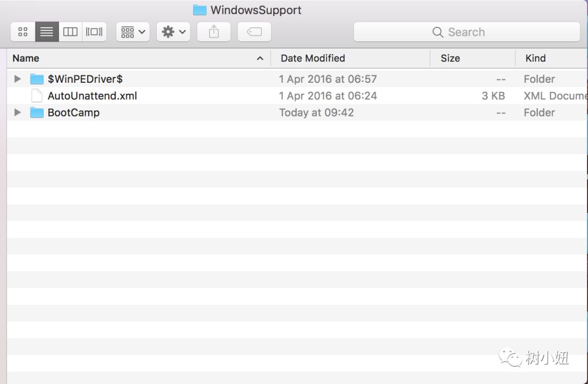
Task: Click the Folder kind of $WinPEDriver$
Action: point(539,79)
